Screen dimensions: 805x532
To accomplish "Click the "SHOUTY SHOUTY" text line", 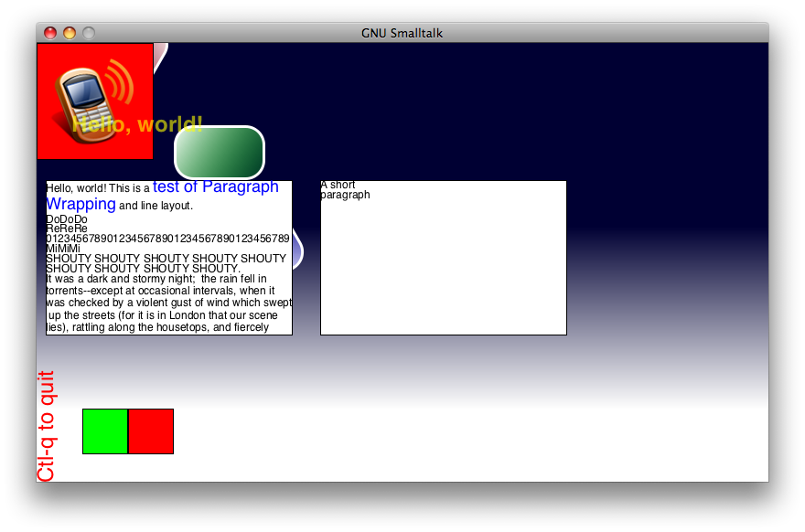I will pyautogui.click(x=165, y=259).
